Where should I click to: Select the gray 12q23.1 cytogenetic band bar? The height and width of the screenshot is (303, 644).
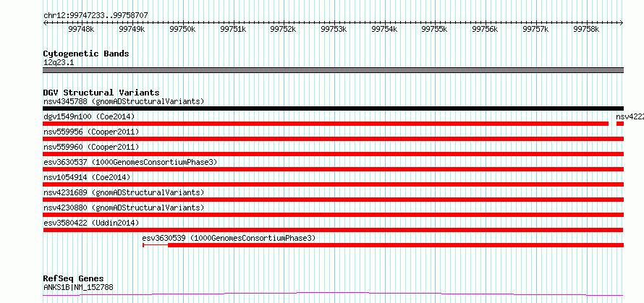[x=334, y=70]
